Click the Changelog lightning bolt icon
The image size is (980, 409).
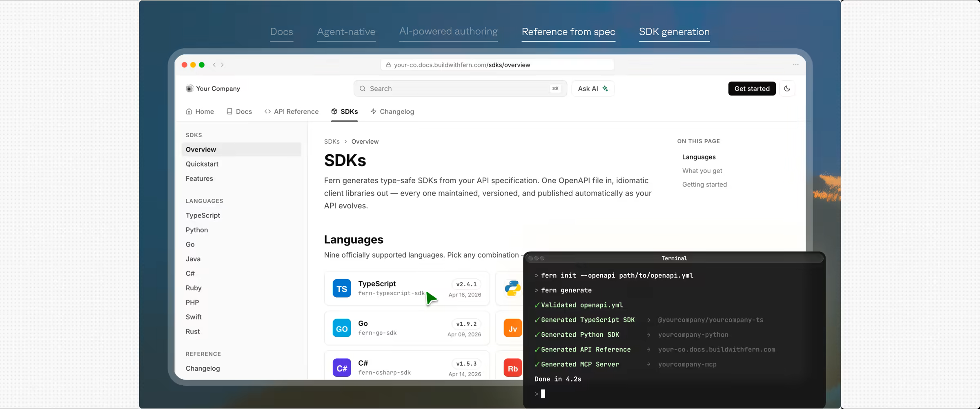tap(373, 111)
